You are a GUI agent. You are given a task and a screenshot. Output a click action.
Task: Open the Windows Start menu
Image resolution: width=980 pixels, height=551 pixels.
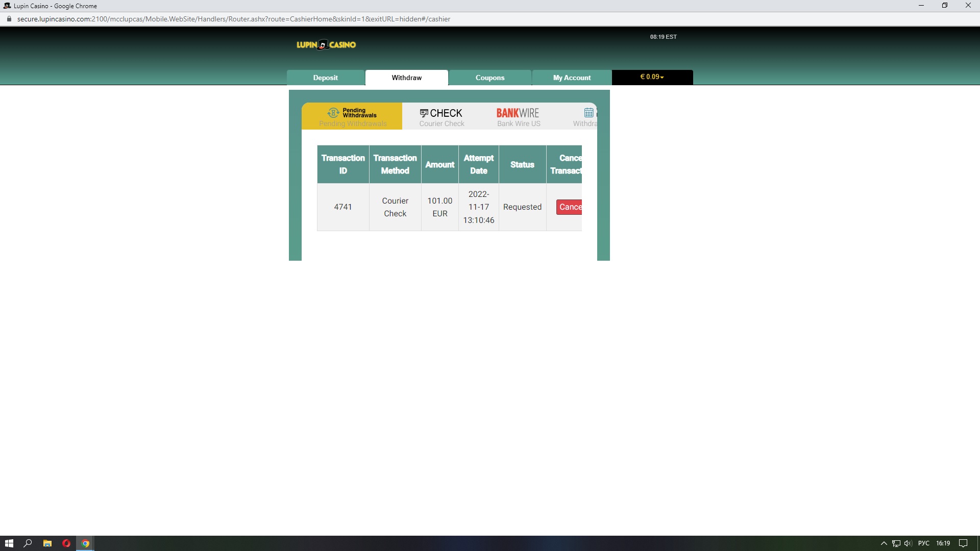[9, 543]
